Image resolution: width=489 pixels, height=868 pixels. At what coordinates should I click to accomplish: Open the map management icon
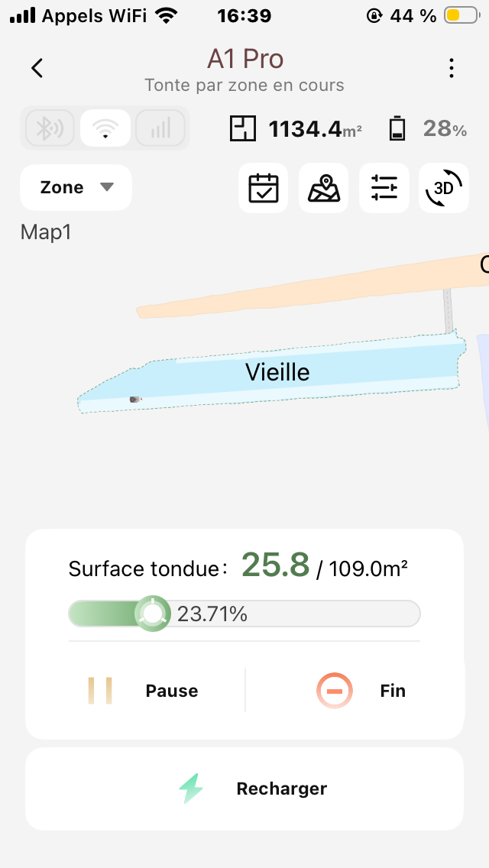tap(323, 188)
